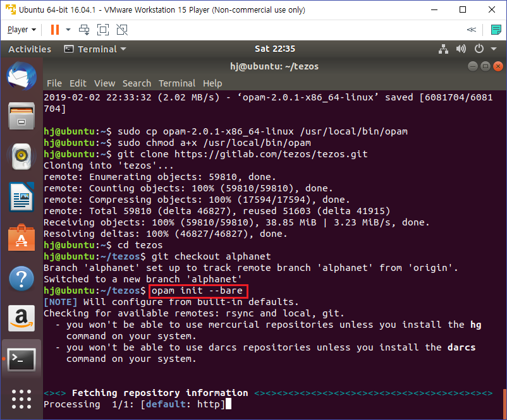
Task: Click the network status icon in the top bar
Action: click(x=443, y=49)
